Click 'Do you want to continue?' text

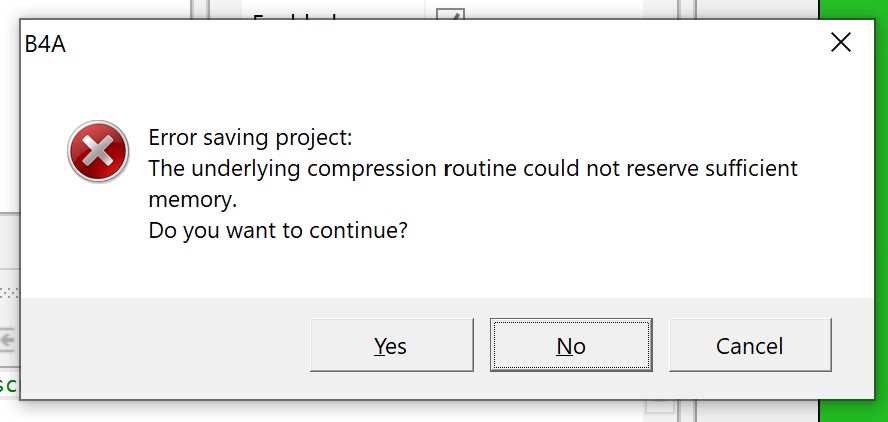click(x=278, y=230)
